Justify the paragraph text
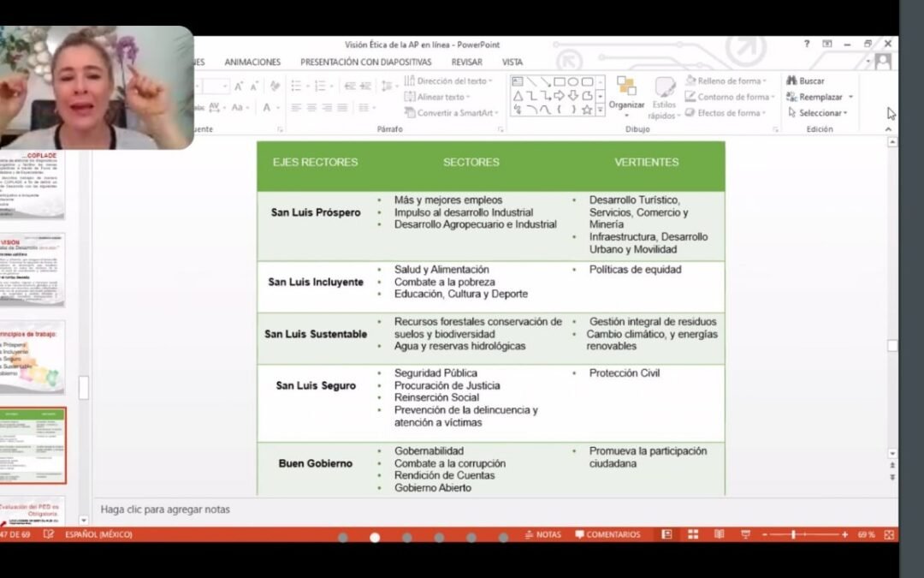924x578 pixels. (341, 107)
